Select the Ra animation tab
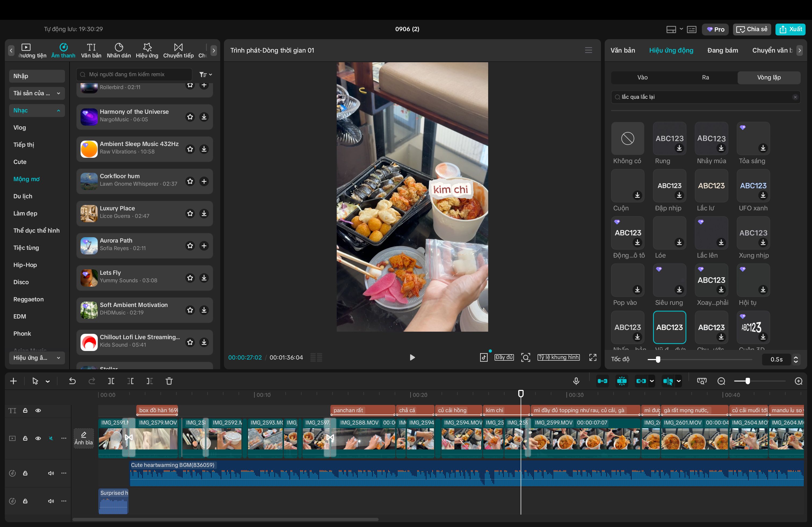Image resolution: width=812 pixels, height=527 pixels. point(706,77)
